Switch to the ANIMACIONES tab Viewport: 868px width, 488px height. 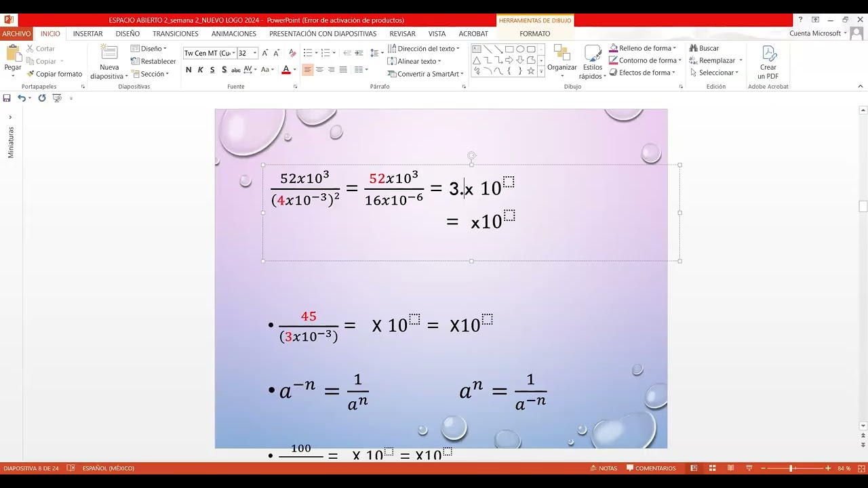tap(234, 33)
